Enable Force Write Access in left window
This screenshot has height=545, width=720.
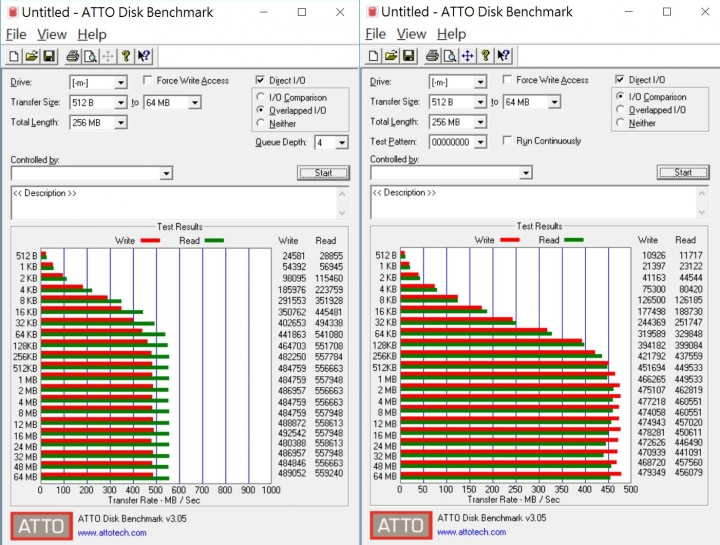[x=147, y=80]
